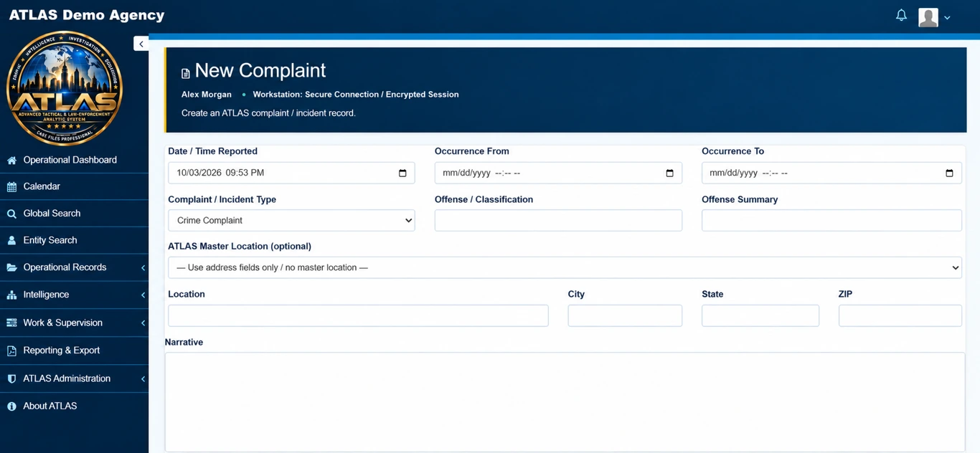Expand Operational Records submenu chevron
Viewport: 980px width, 453px height.
[x=143, y=267]
